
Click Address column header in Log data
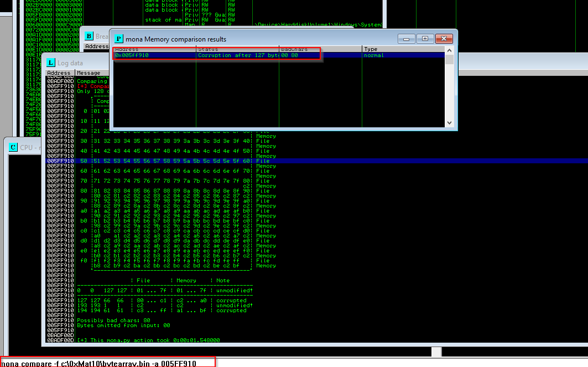(x=59, y=73)
